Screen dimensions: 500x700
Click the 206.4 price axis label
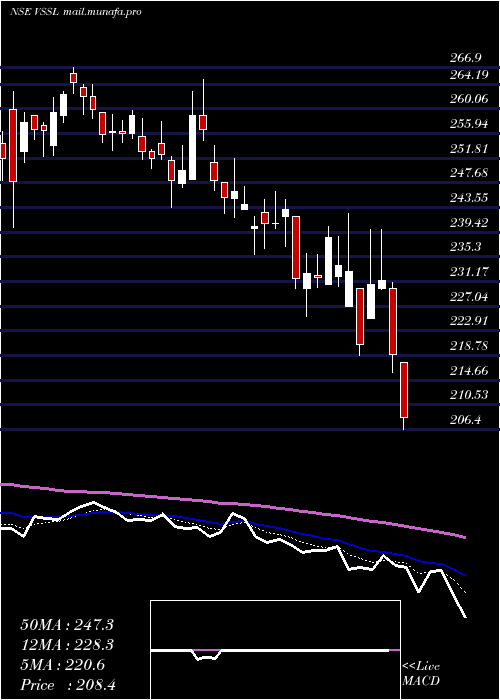[x=465, y=420]
